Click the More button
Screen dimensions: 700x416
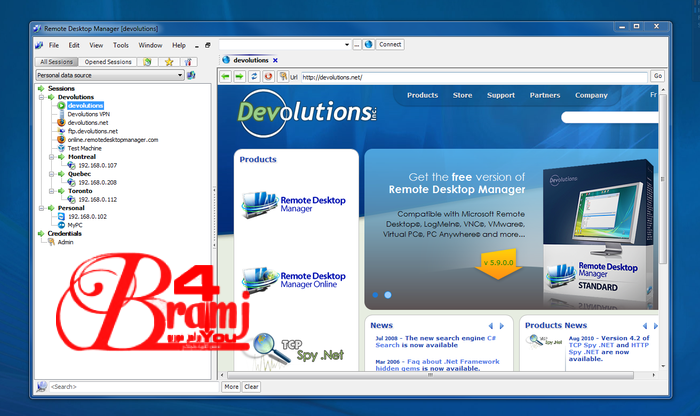(231, 387)
